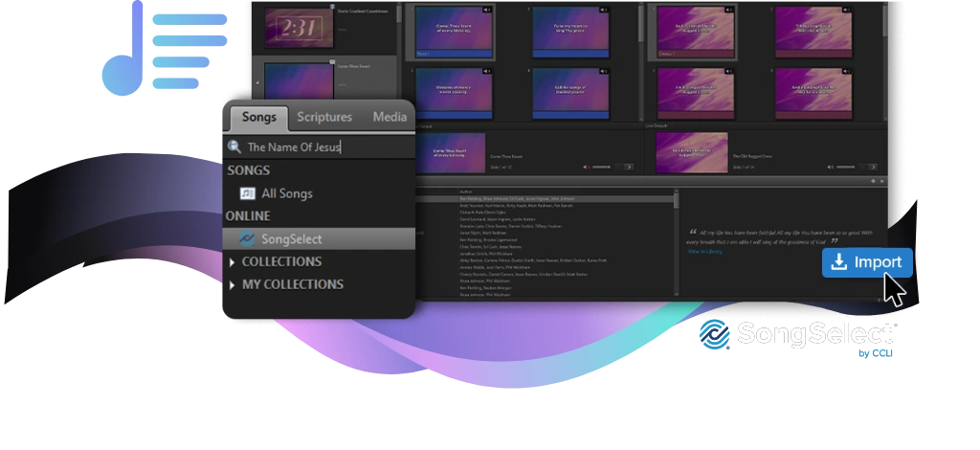Open the View in Library link

pos(704,251)
